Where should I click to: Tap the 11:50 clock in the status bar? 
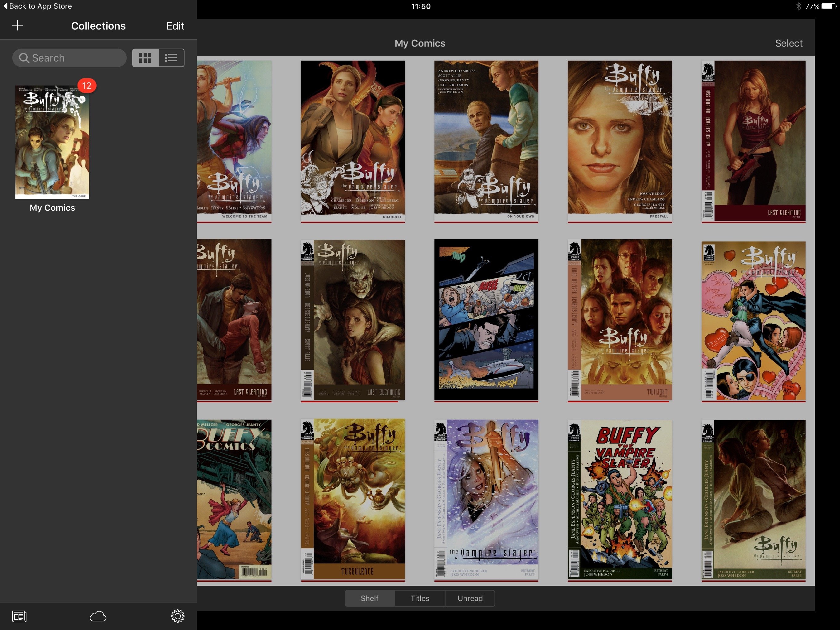421,6
